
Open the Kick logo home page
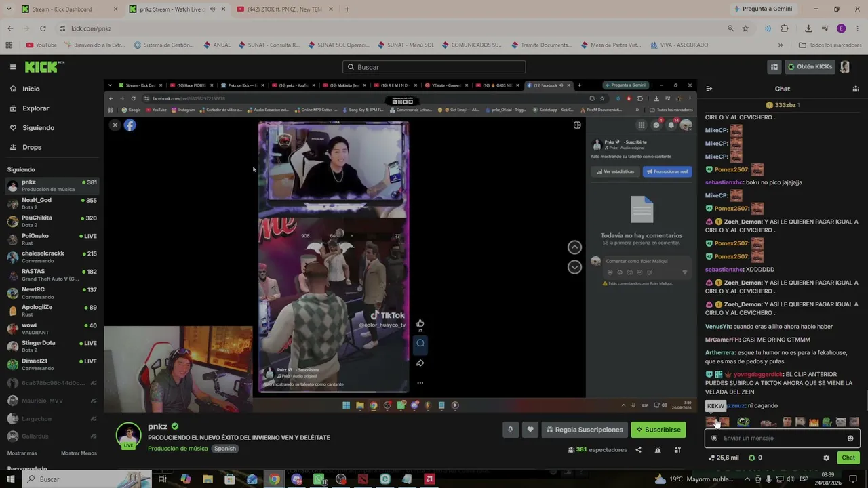tap(44, 67)
